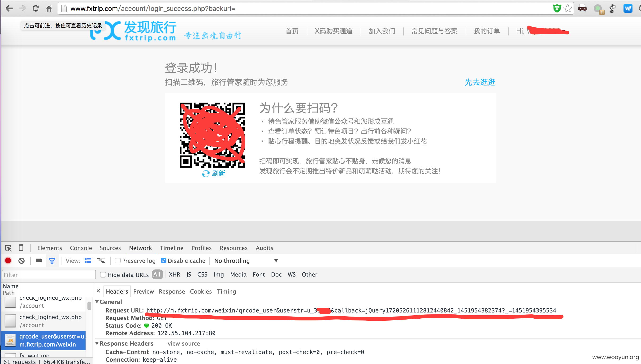The width and height of the screenshot is (641, 364).
Task: Open the Elements panel tab
Action: pyautogui.click(x=49, y=248)
